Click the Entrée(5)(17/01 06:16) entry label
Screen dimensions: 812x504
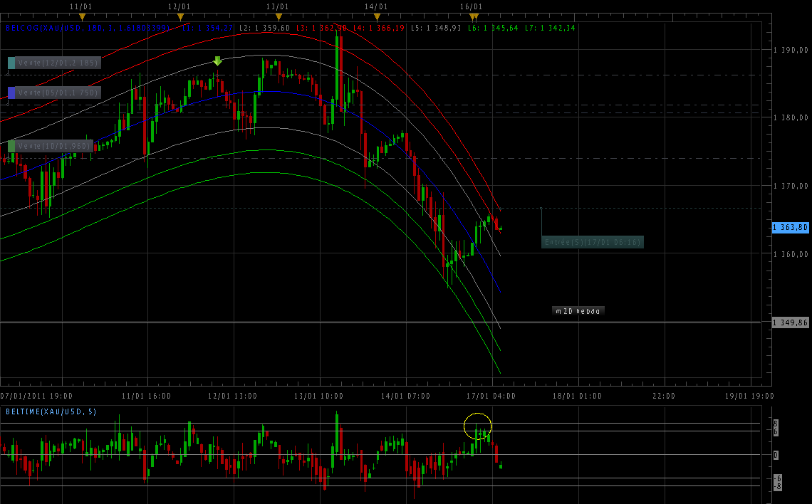(593, 242)
